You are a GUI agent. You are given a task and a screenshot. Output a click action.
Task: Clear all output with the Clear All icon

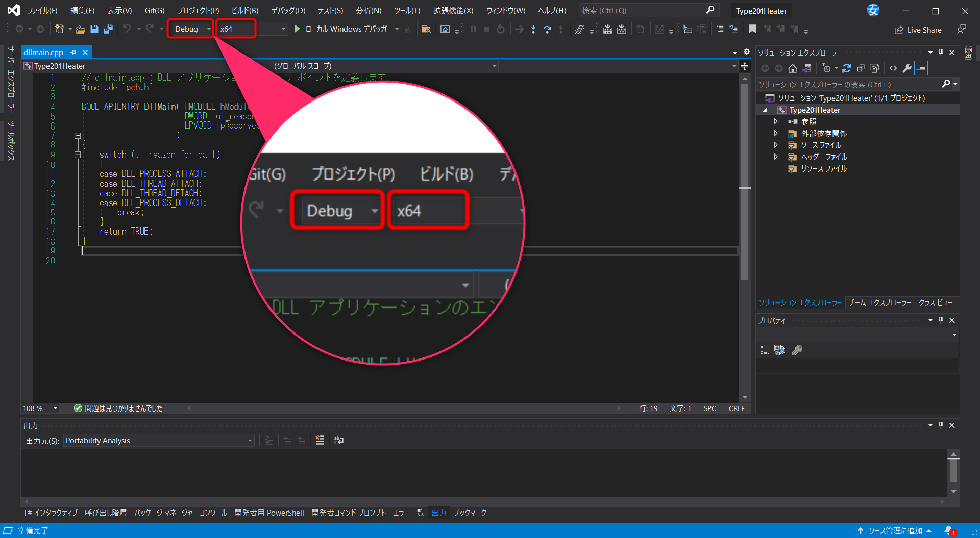(320, 440)
